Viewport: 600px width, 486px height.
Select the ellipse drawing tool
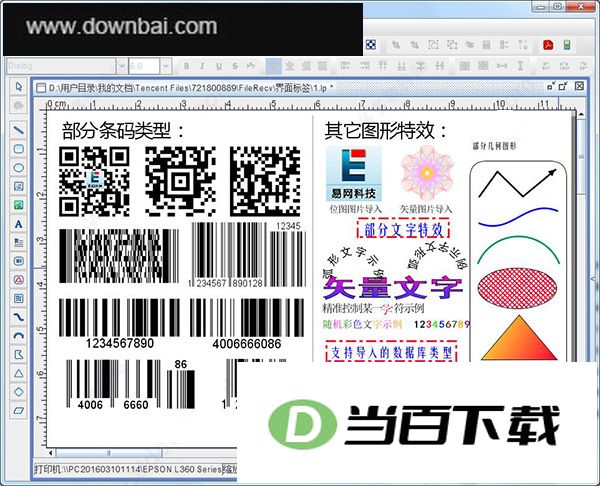pyautogui.click(x=18, y=168)
